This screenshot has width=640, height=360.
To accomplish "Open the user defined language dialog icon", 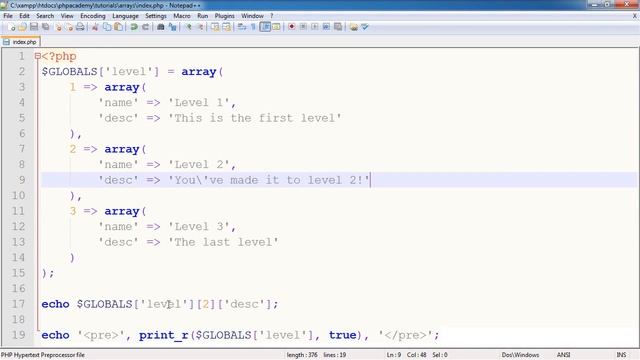I will pyautogui.click(x=276, y=27).
